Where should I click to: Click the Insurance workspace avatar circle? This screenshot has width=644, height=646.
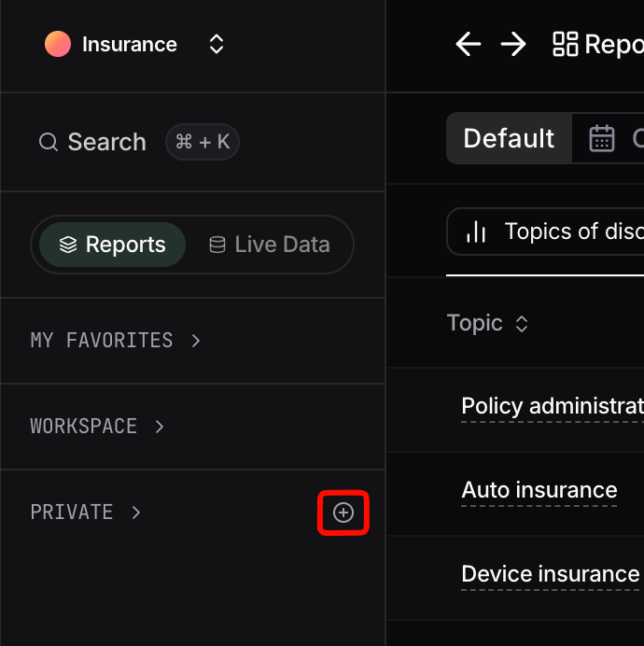pos(58,44)
